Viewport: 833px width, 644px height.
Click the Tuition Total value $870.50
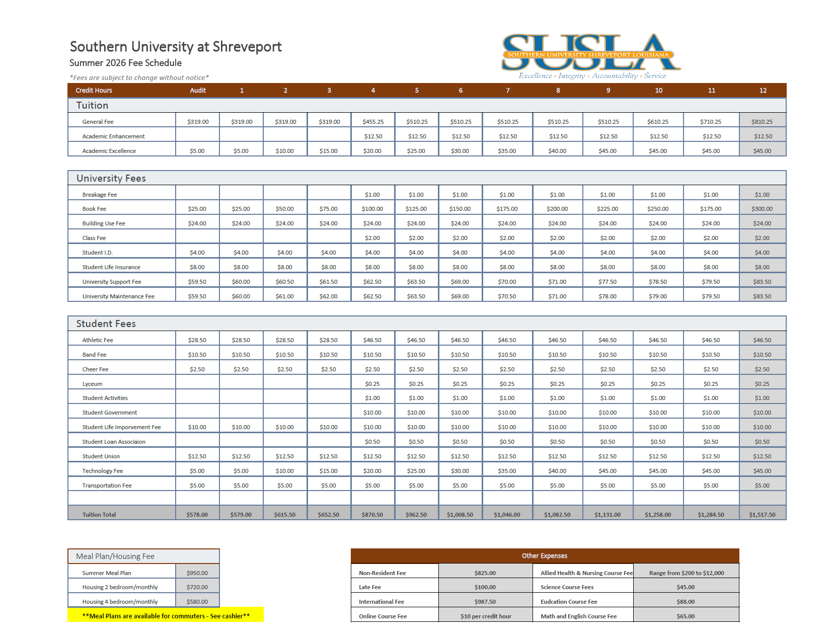click(x=372, y=515)
